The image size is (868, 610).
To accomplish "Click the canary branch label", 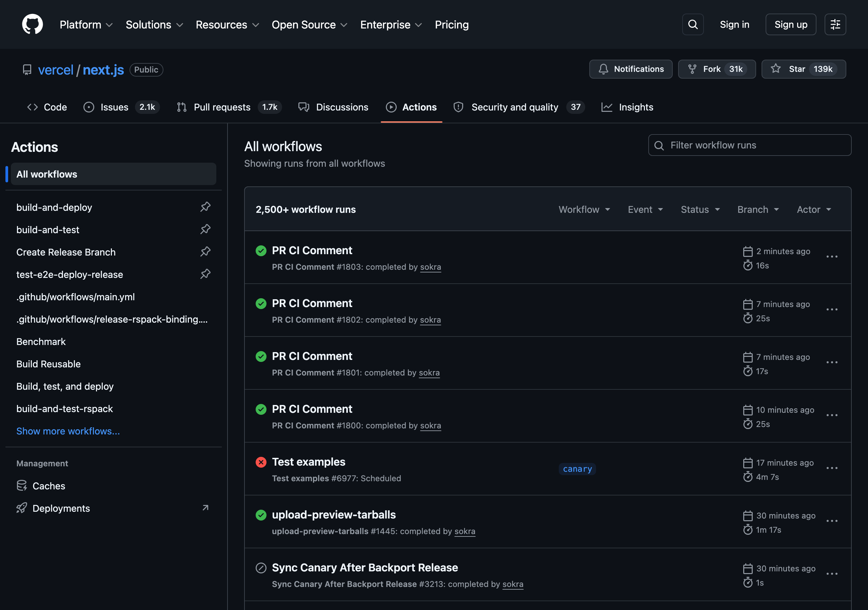I will 577,469.
